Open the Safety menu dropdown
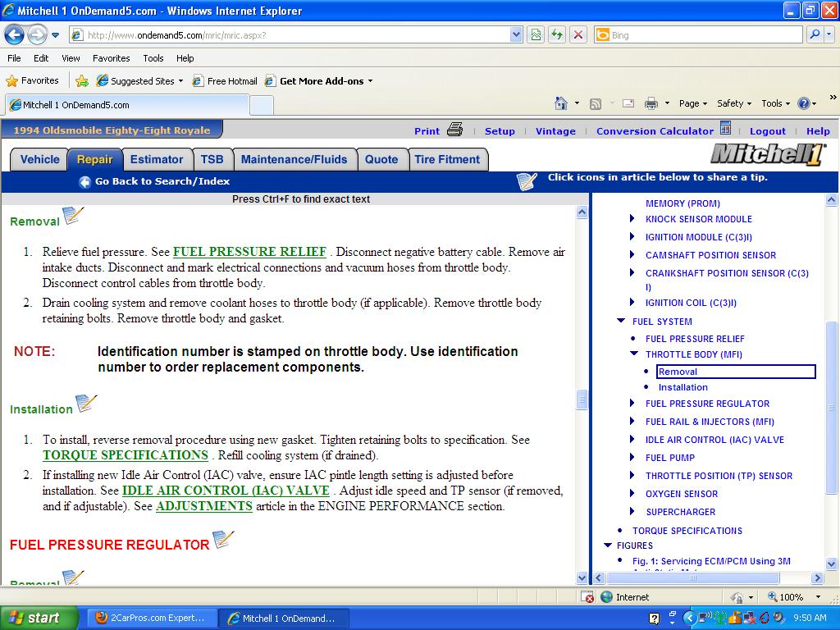The width and height of the screenshot is (840, 630). 733,103
